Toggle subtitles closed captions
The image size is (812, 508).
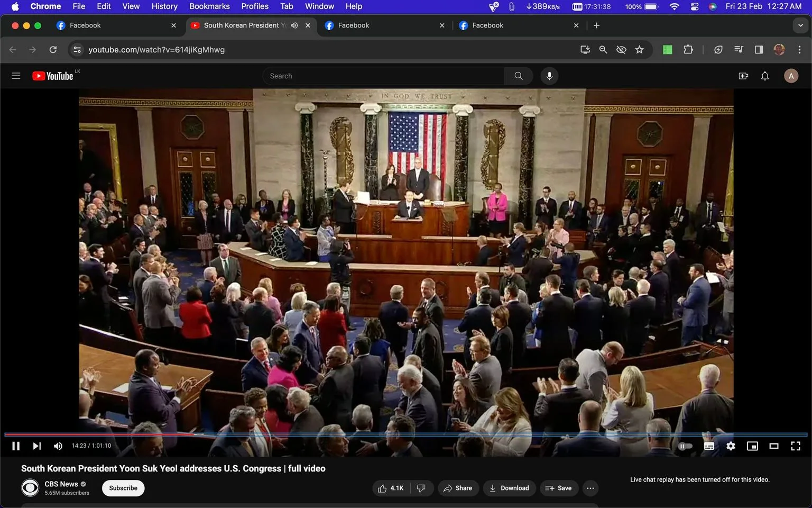tap(709, 446)
